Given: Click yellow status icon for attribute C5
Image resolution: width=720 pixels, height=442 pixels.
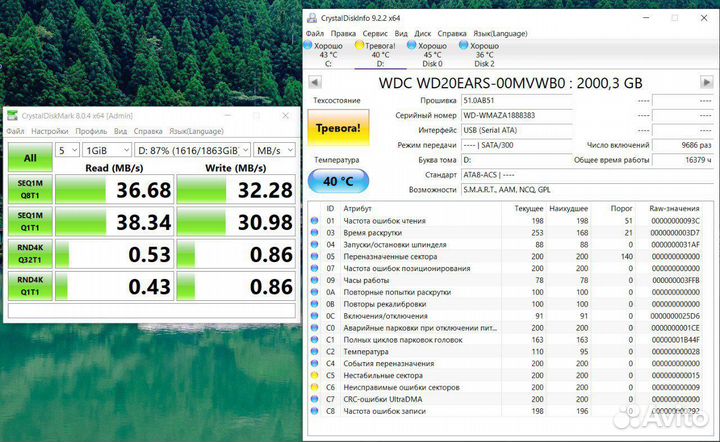Looking at the screenshot, I should coord(315,375).
